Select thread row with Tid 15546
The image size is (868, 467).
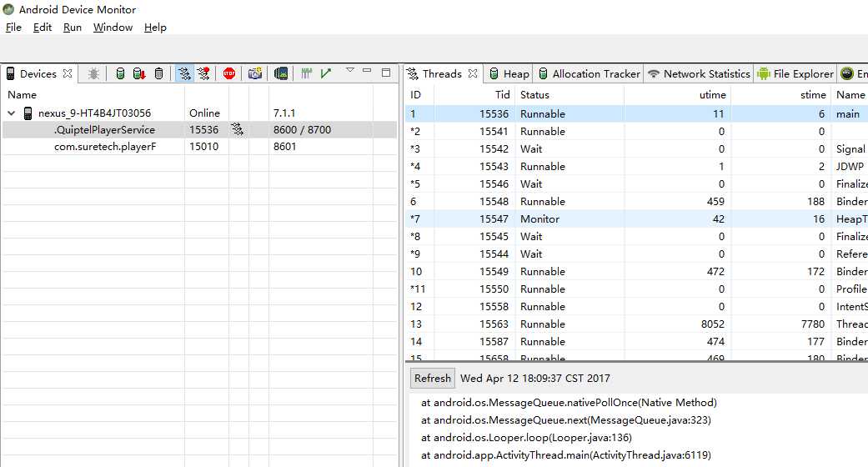coord(636,184)
